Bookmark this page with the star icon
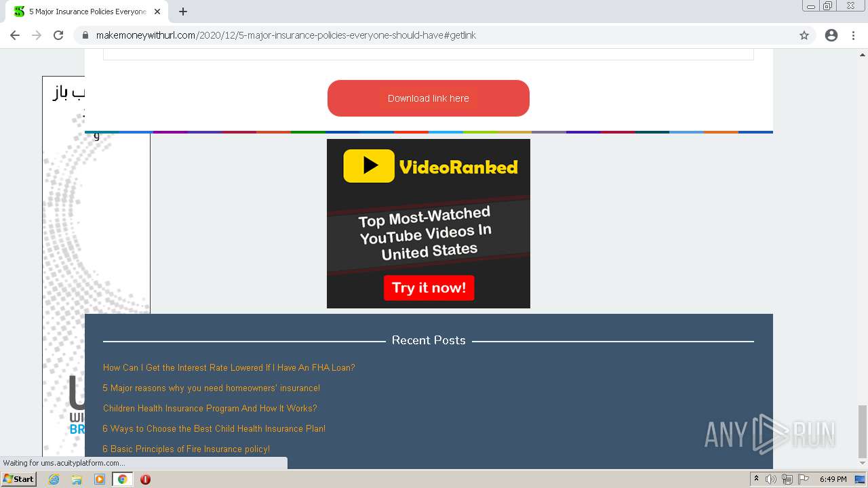The image size is (868, 488). pyautogui.click(x=804, y=35)
